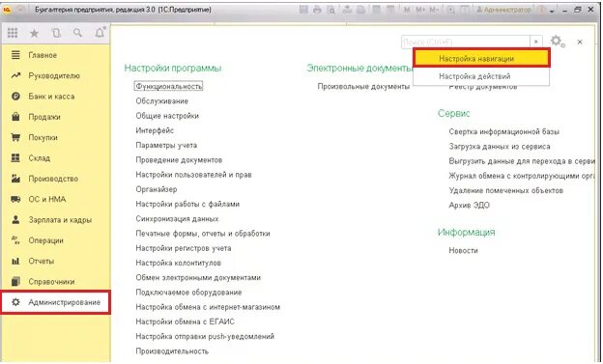Click the printer icon in the title bar

[317, 10]
